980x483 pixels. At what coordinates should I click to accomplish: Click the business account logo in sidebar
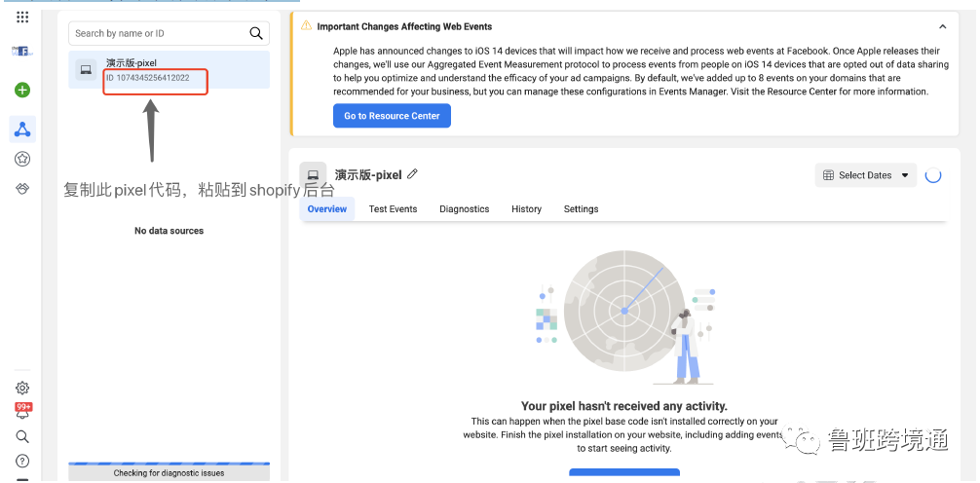point(22,51)
